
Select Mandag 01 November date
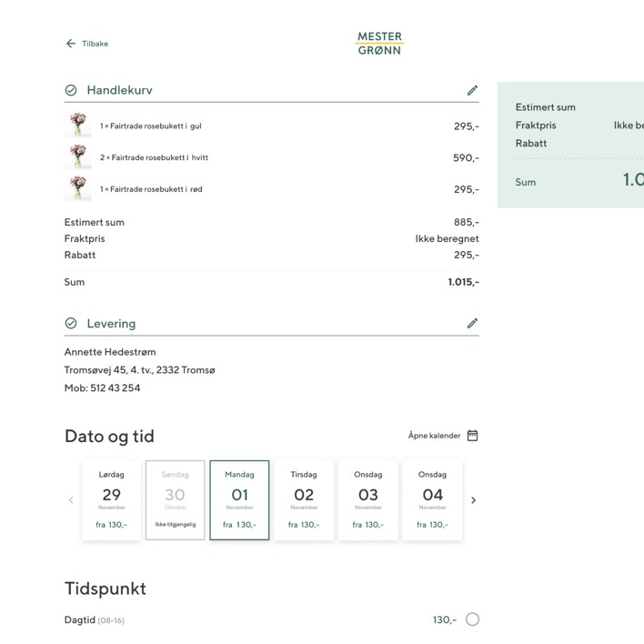pos(239,500)
